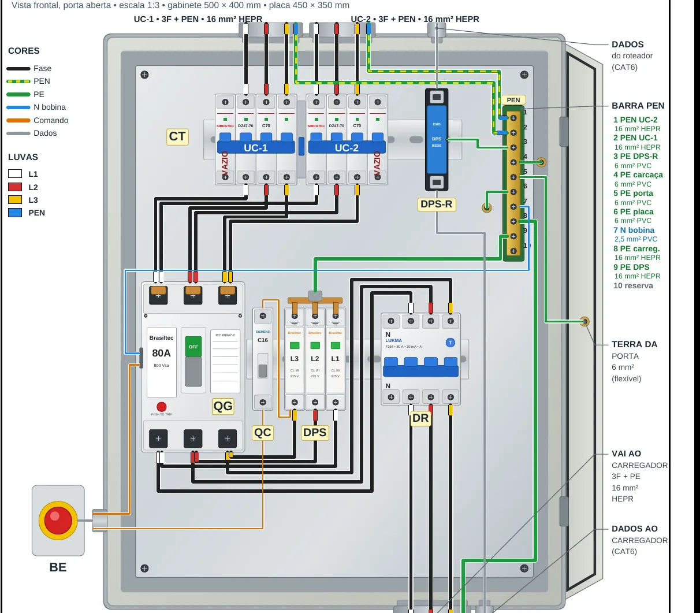Click the DPS label tag below the surge modules
The width and height of the screenshot is (700, 613).
pos(315,433)
